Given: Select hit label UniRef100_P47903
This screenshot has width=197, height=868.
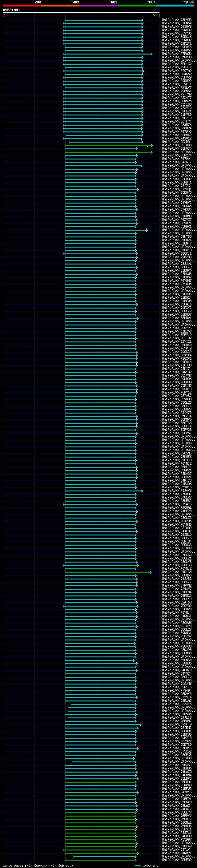Looking at the screenshot, I should (177, 132).
